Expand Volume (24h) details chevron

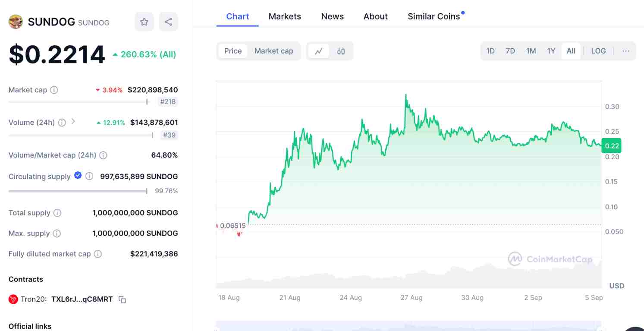pos(73,122)
